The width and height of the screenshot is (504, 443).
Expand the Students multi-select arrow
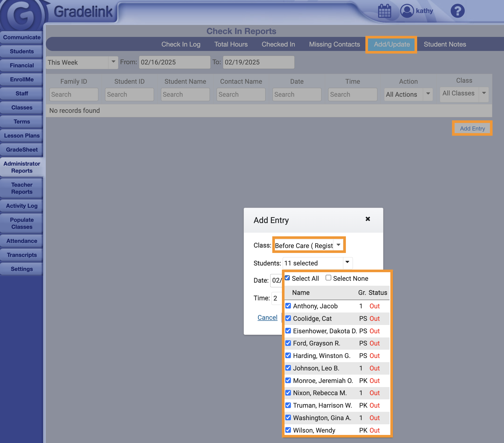(x=347, y=263)
